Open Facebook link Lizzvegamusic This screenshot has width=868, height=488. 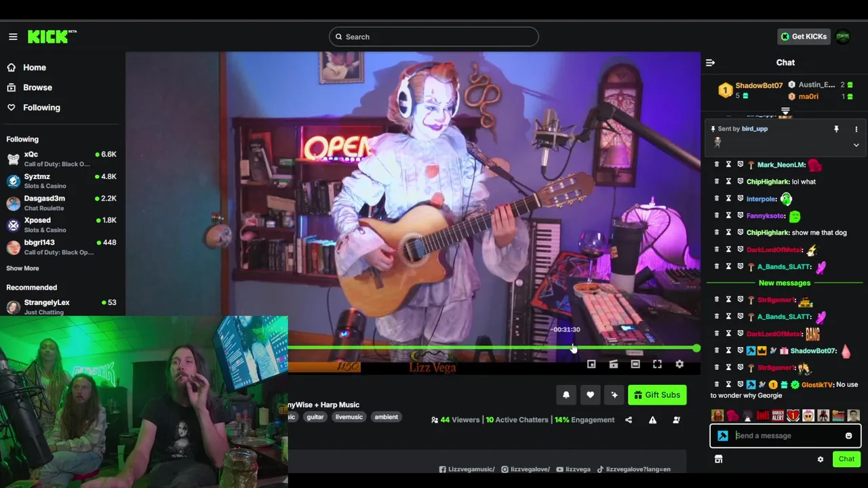467,469
